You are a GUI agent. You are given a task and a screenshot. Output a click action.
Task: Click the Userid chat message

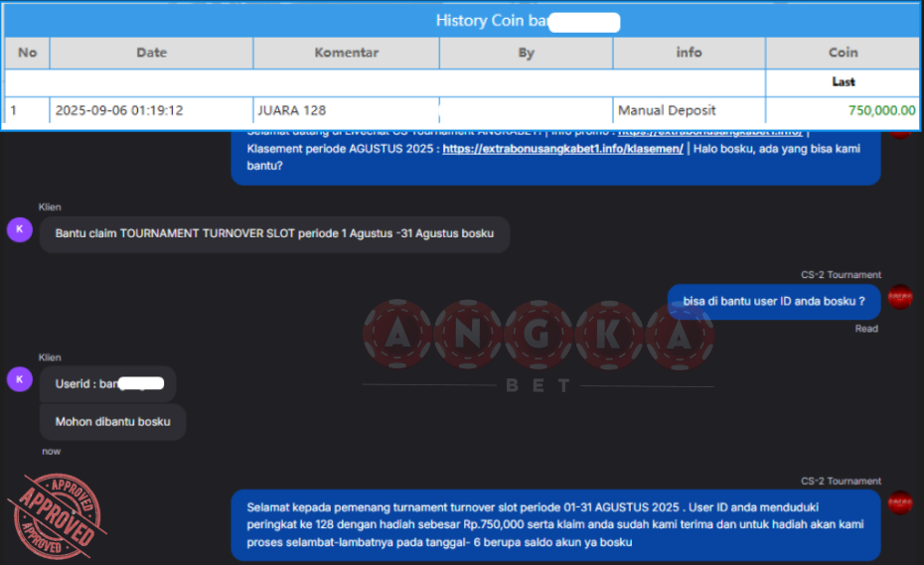(x=108, y=384)
